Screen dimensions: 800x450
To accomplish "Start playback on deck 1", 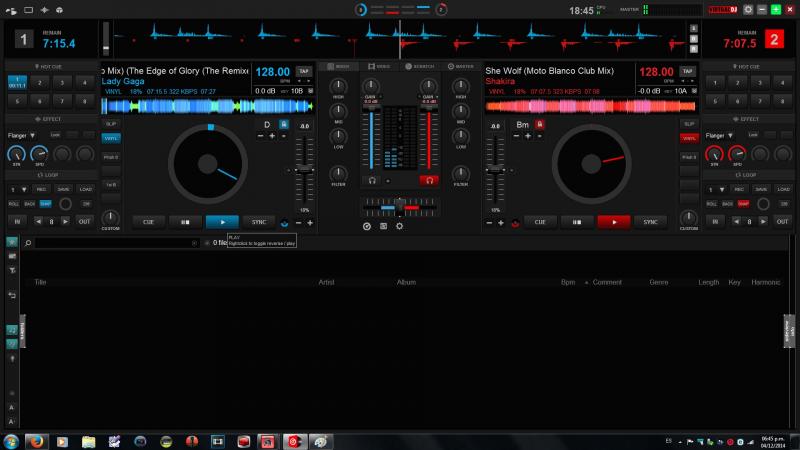I will (x=222, y=222).
